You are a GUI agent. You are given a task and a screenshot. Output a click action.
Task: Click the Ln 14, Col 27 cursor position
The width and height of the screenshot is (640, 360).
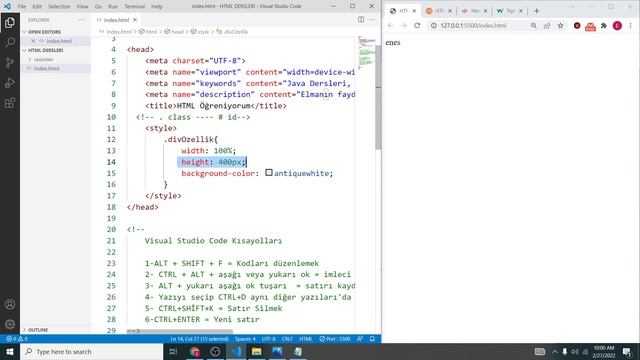point(200,339)
